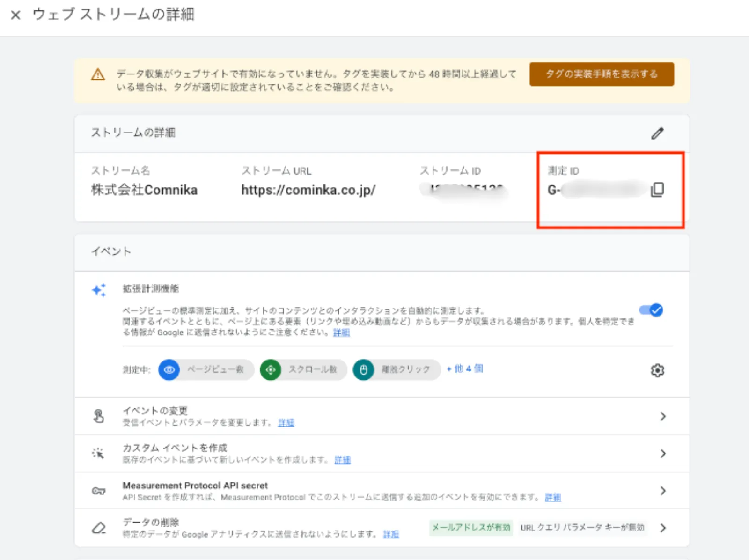Click the yellow warning triangle icon
The image size is (749, 560).
click(98, 74)
